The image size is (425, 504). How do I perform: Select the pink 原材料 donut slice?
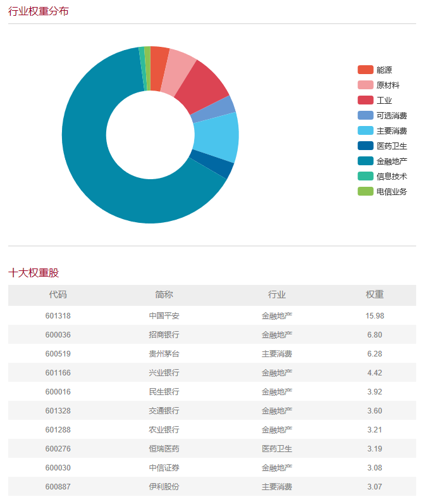[178, 72]
